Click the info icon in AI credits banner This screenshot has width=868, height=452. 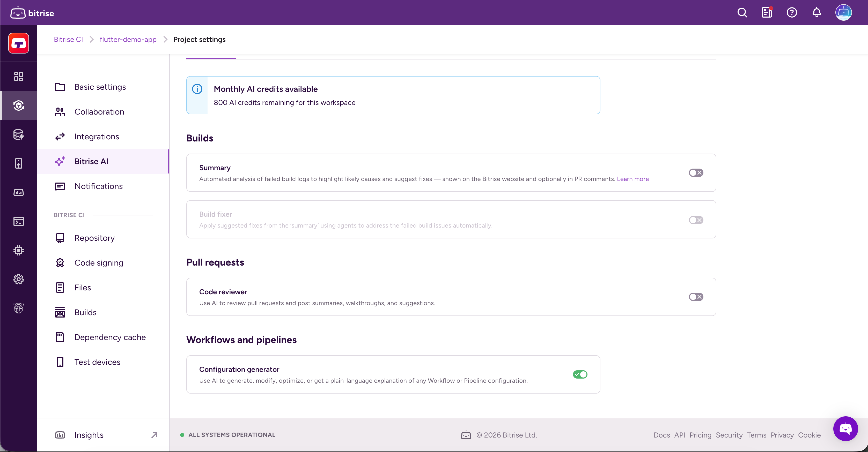pos(197,89)
